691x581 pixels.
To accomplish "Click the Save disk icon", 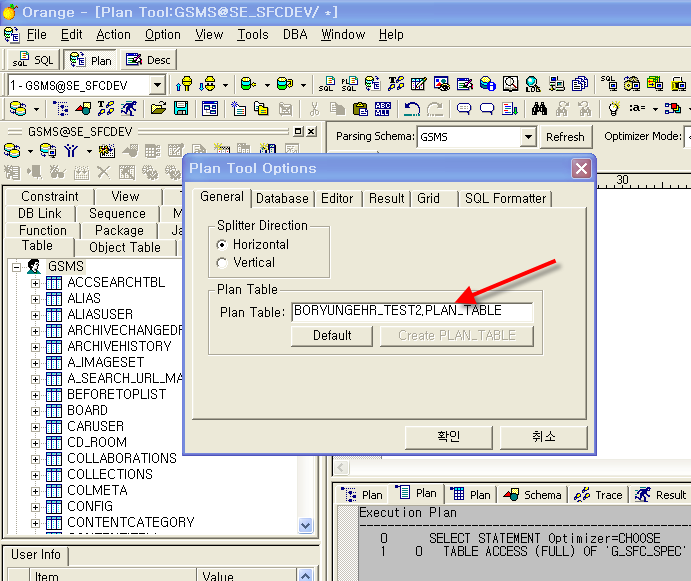I will coord(181,108).
